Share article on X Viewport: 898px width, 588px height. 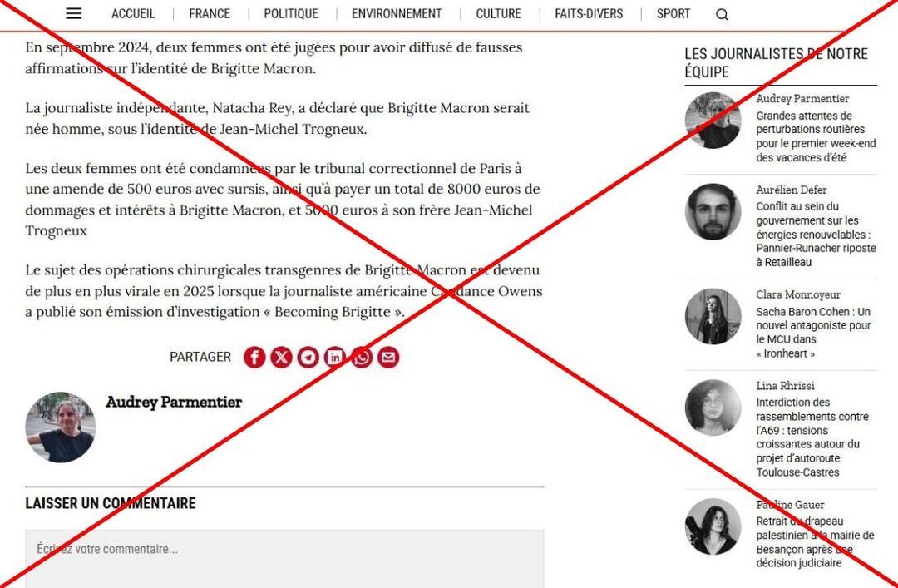(x=281, y=358)
